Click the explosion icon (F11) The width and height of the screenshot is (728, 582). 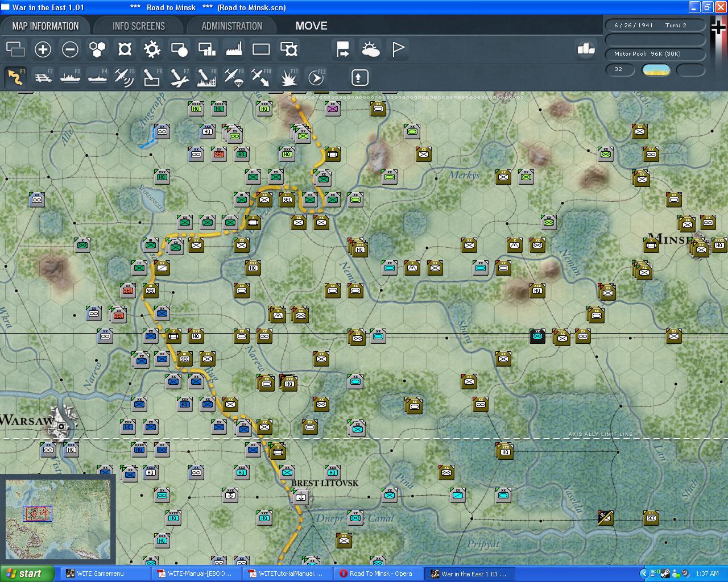pos(288,77)
